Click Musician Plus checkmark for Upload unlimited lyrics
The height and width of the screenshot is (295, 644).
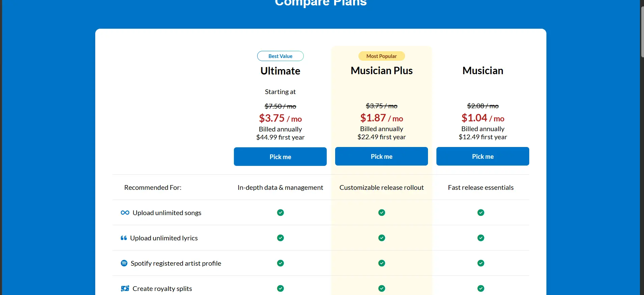pos(382,238)
